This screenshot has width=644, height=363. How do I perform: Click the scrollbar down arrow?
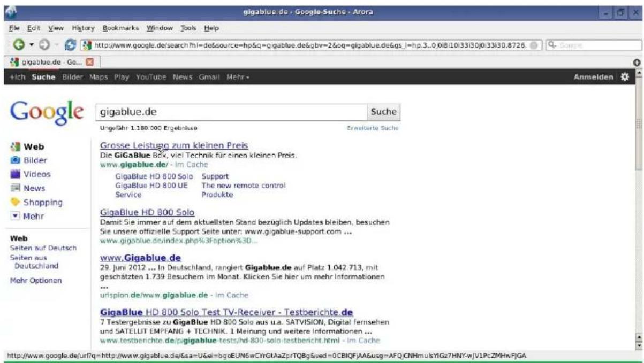click(638, 345)
